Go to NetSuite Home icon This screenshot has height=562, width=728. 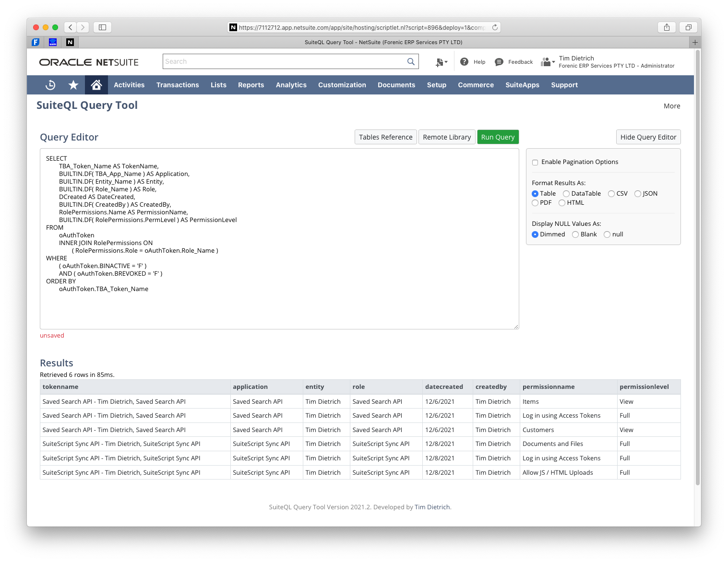pos(96,85)
